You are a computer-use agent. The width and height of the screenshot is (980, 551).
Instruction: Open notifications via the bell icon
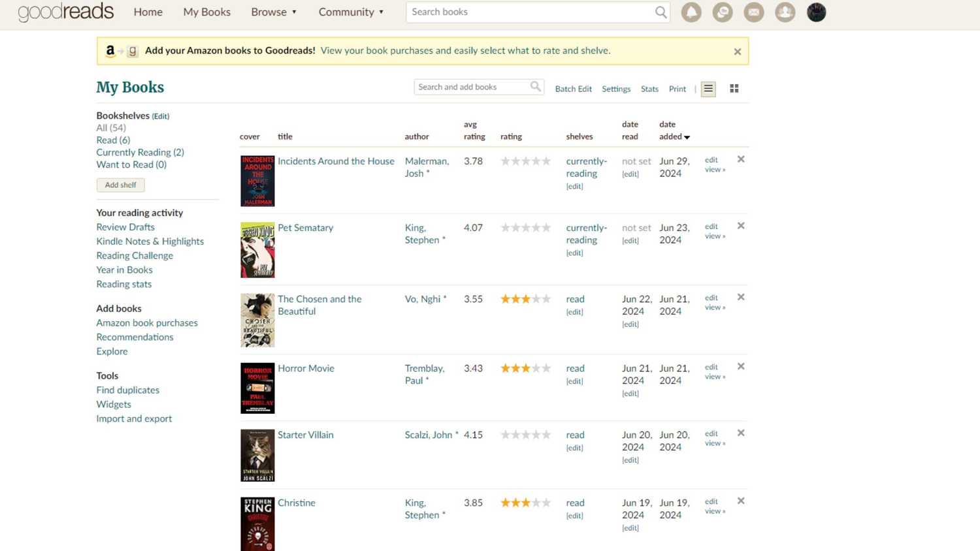coord(691,12)
